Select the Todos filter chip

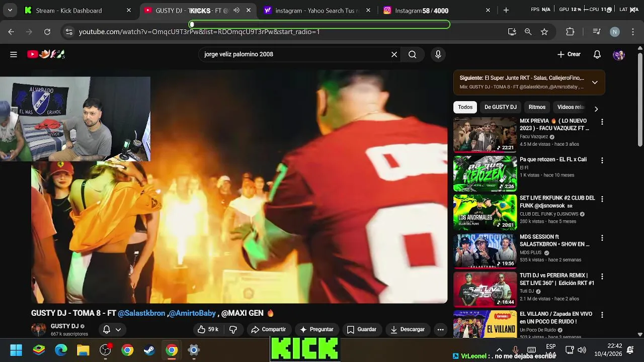click(x=465, y=107)
